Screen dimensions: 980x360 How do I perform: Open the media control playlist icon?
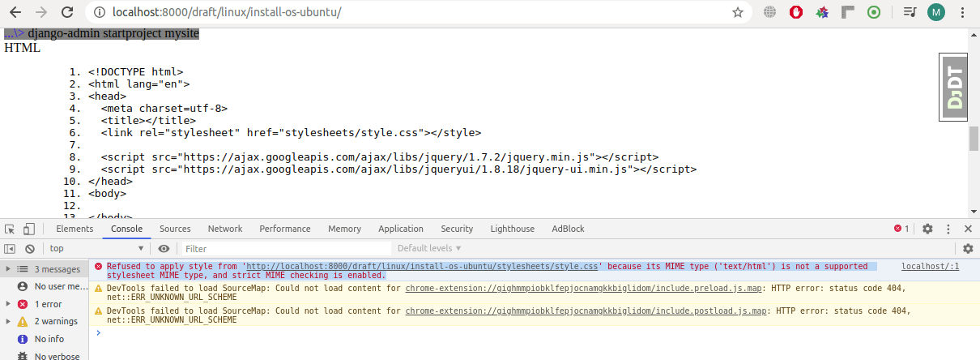(910, 12)
